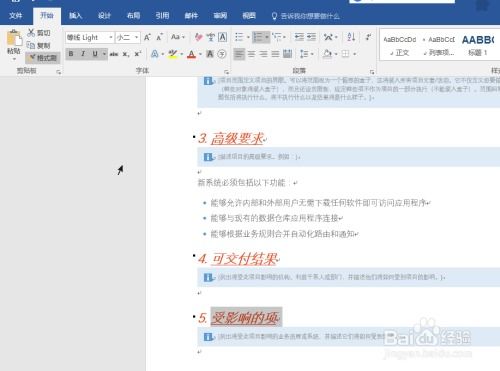500x371 pixels.
Task: Click the phonetic guide icon
Action: coord(210,37)
